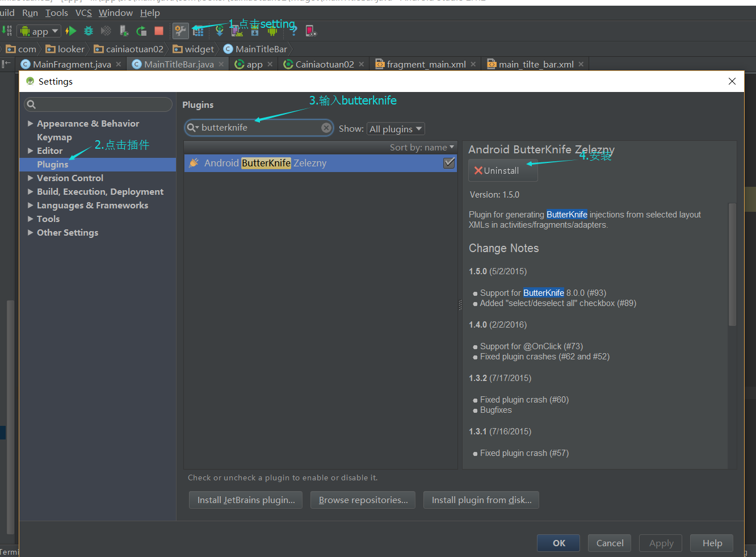756x557 pixels.
Task: Click the device emulator icon after the Help icon
Action: [310, 31]
